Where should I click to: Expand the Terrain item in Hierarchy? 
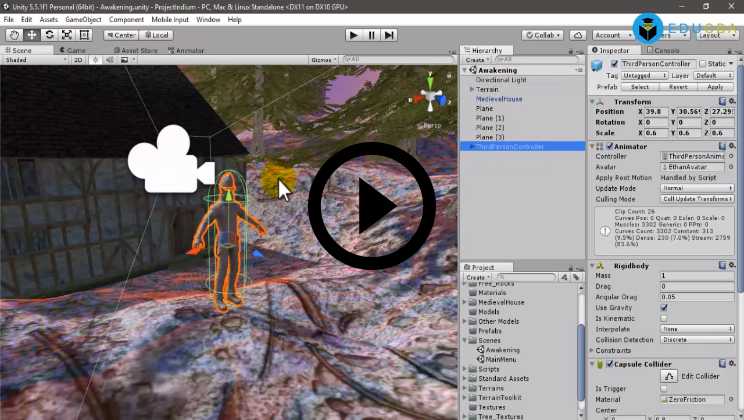(x=472, y=90)
